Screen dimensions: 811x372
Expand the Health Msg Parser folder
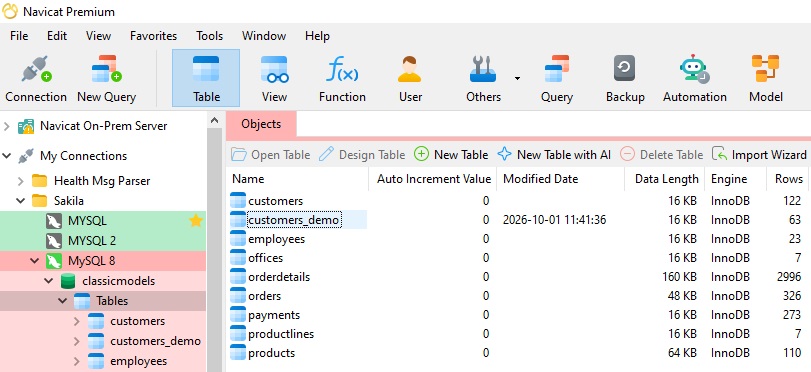(x=21, y=181)
